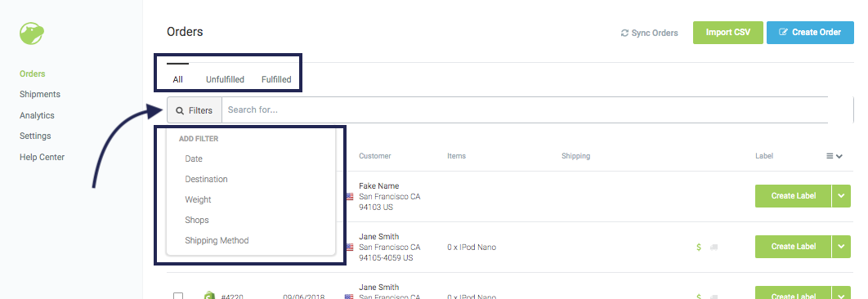Image resolution: width=868 pixels, height=299 pixels.
Task: Click the Import CSV button
Action: point(728,33)
